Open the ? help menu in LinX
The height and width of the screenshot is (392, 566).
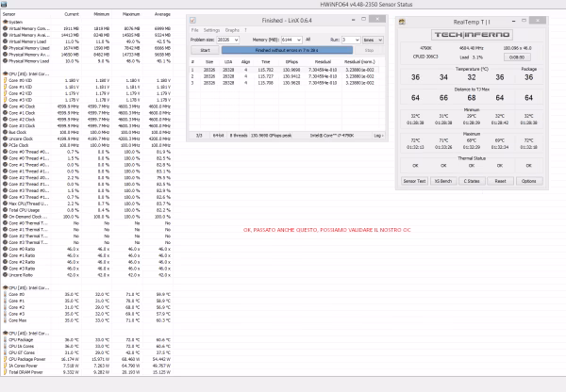246,30
